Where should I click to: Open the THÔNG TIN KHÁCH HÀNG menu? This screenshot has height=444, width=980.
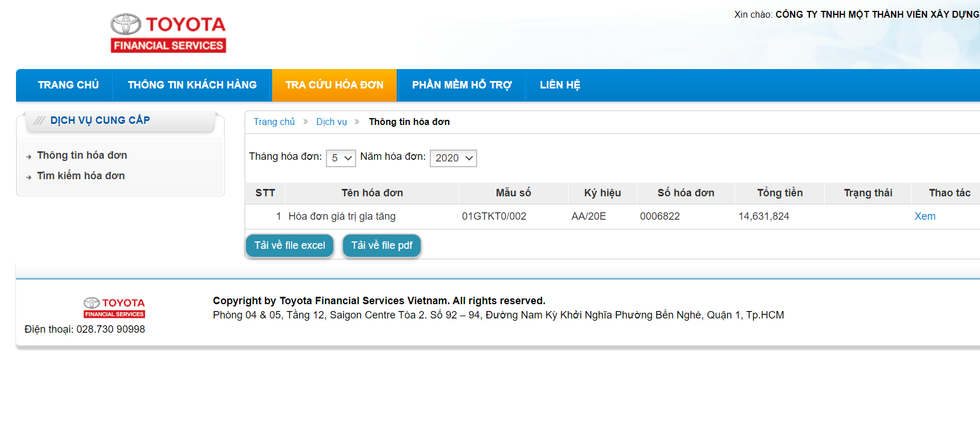coord(192,85)
